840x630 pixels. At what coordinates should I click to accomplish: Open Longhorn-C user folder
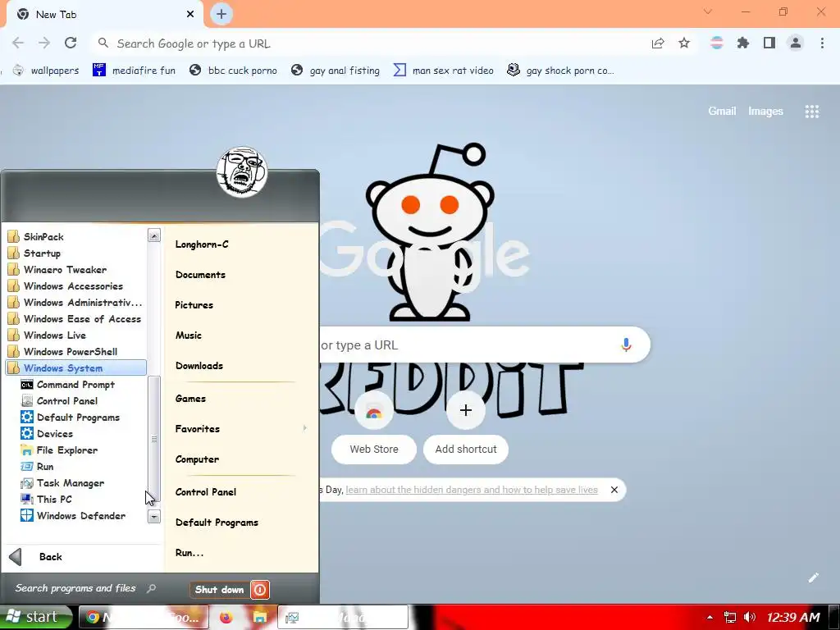[202, 244]
